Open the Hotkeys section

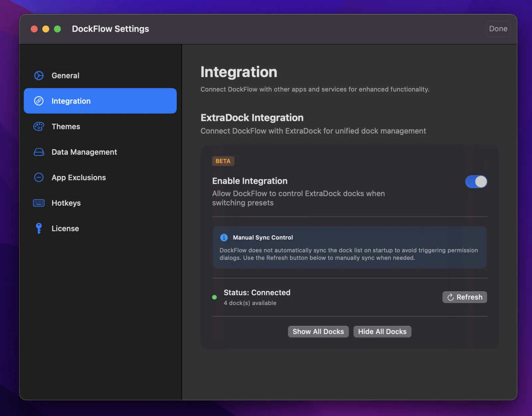(100, 203)
